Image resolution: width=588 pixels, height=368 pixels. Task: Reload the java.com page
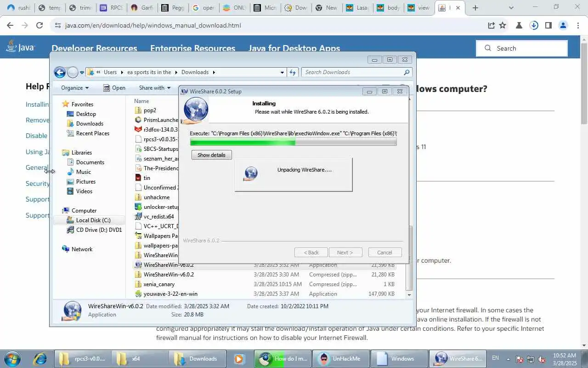click(x=40, y=25)
